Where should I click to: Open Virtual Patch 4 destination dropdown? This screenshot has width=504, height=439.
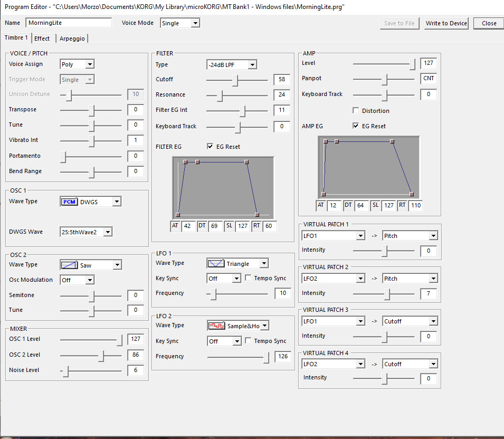433,364
